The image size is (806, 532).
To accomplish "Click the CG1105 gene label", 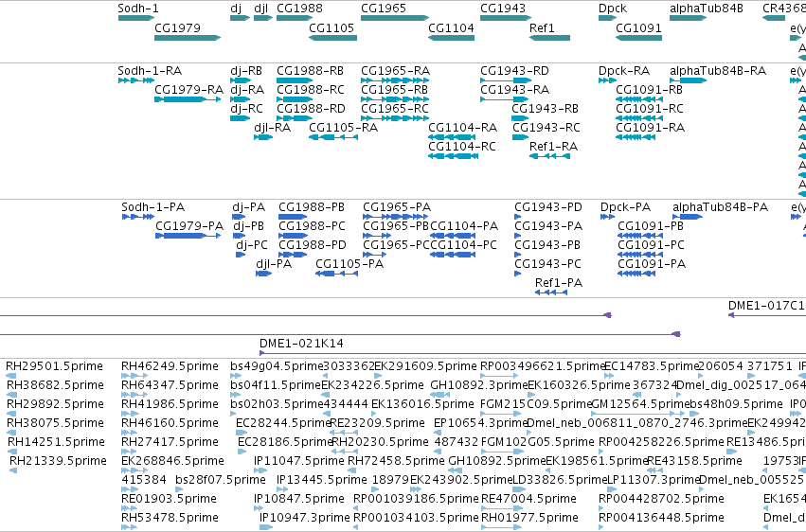I will tap(331, 27).
